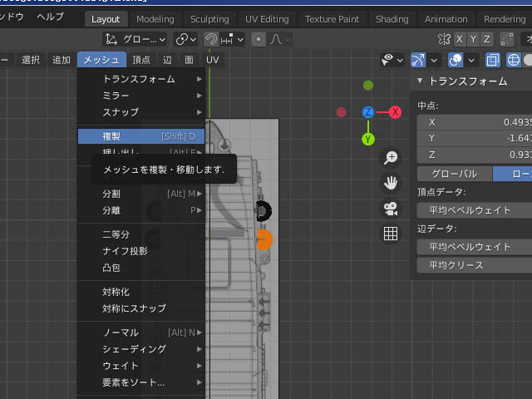This screenshot has width=532, height=399.
Task: Choose 二等分 in the mesh menu
Action: (x=141, y=234)
